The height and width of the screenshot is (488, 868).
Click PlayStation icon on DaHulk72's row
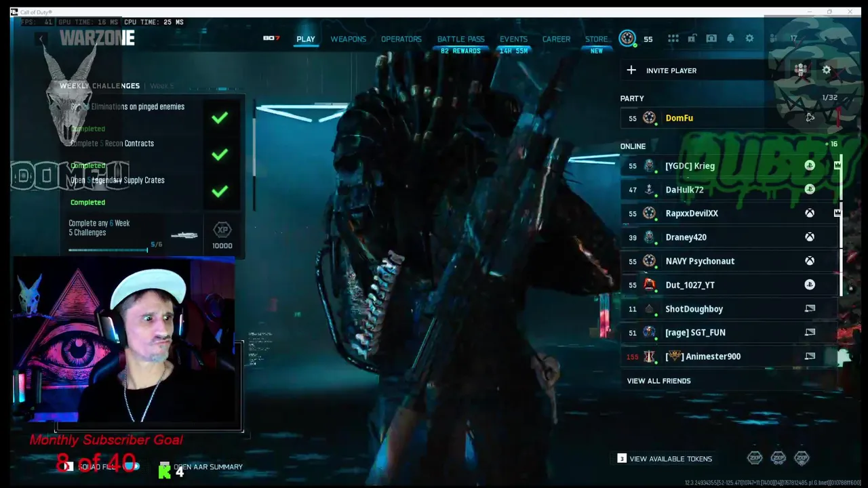tap(810, 190)
